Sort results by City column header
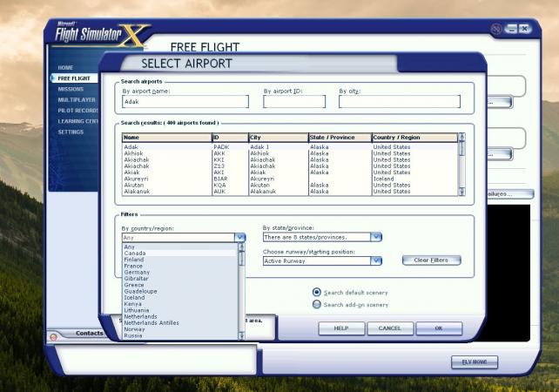This screenshot has width=559, height=392. pos(279,138)
